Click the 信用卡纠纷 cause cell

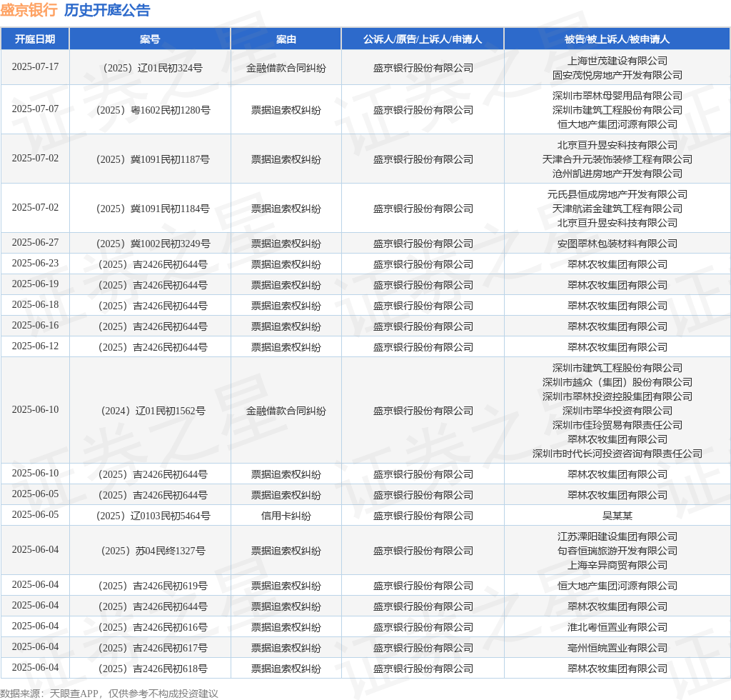[x=286, y=516]
